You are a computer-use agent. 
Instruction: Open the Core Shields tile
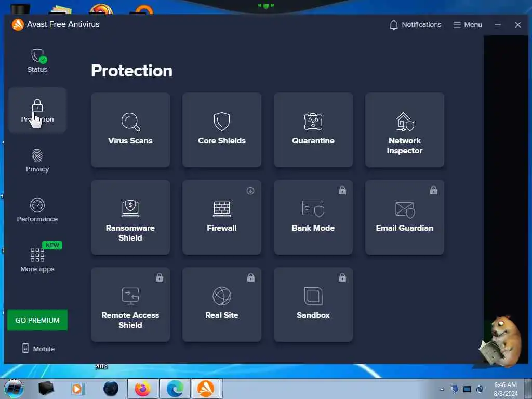pos(222,130)
